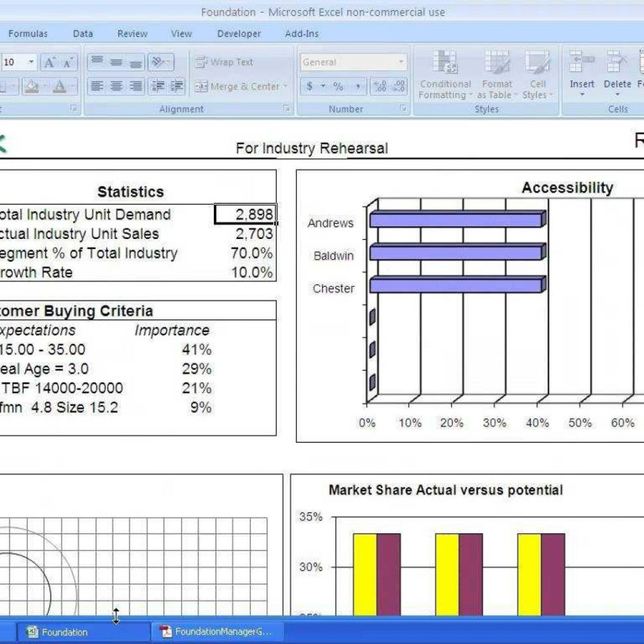Select the Increase Indent icon

click(177, 86)
